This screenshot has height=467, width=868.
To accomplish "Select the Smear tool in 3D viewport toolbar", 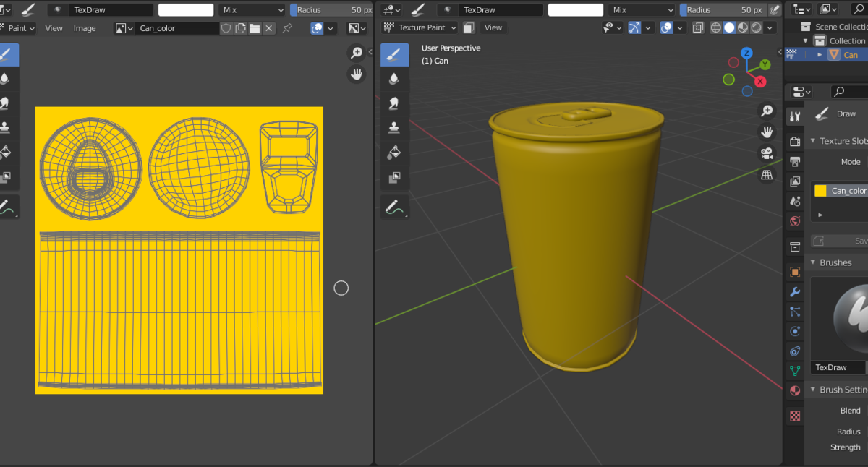I will tap(394, 103).
